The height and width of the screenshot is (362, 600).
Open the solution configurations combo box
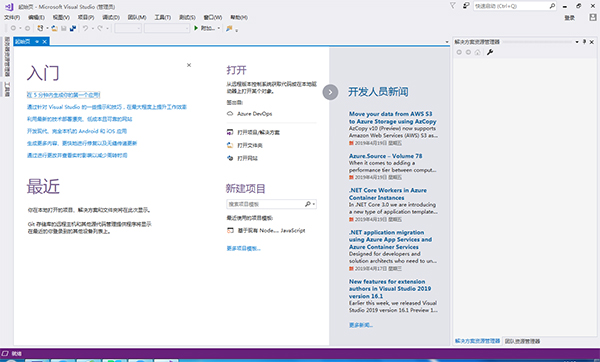[x=128, y=28]
